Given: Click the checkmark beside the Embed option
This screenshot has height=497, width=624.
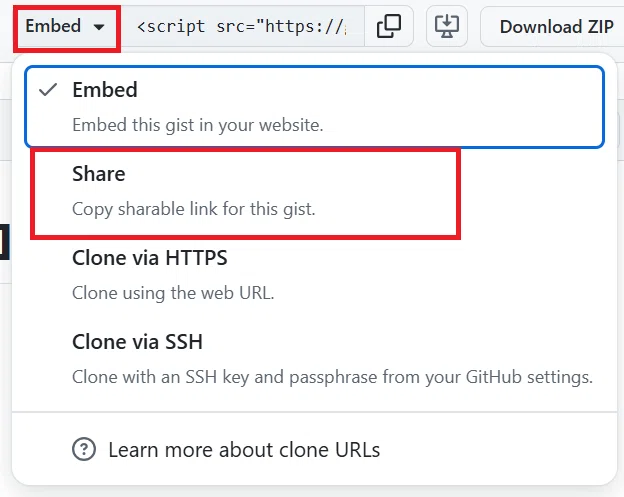Looking at the screenshot, I should point(48,90).
